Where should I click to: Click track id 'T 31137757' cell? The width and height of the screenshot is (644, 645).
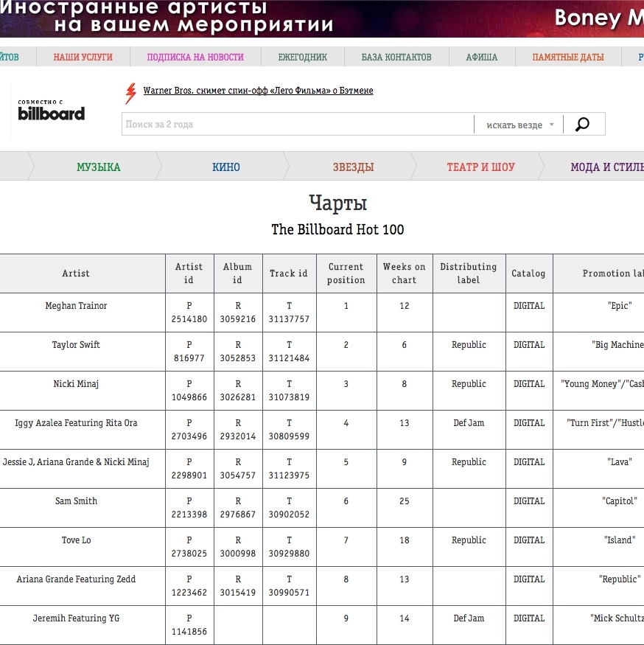[289, 313]
